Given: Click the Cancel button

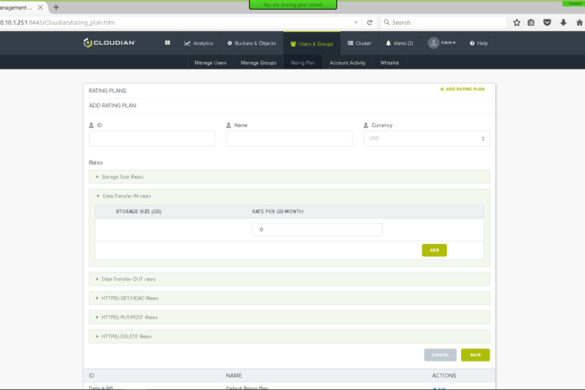Looking at the screenshot, I should (440, 355).
